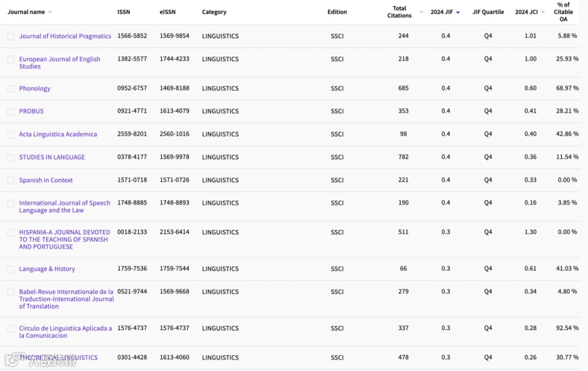Click Language & History OA 41.03 %
The image size is (588, 371).
567,269
